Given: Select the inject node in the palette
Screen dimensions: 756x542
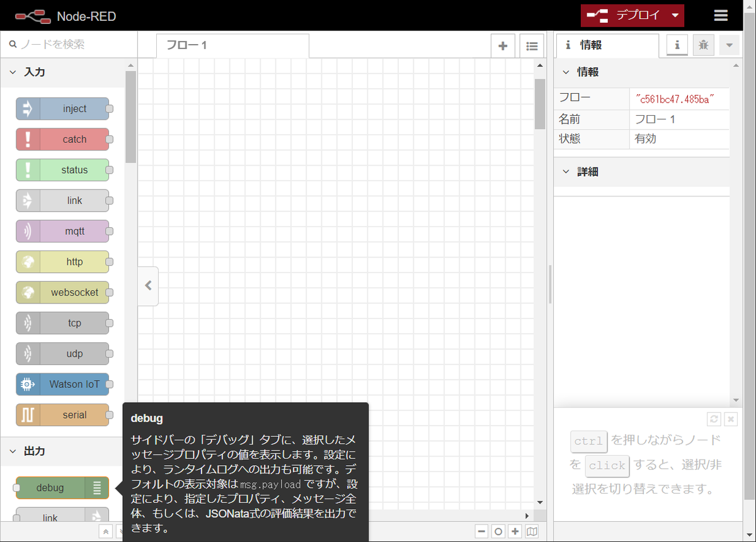Looking at the screenshot, I should pyautogui.click(x=63, y=108).
